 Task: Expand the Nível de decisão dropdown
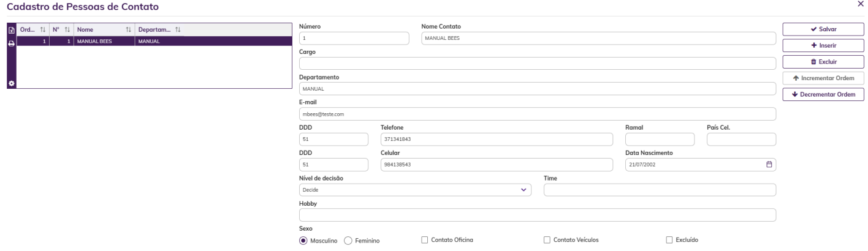pos(415,190)
